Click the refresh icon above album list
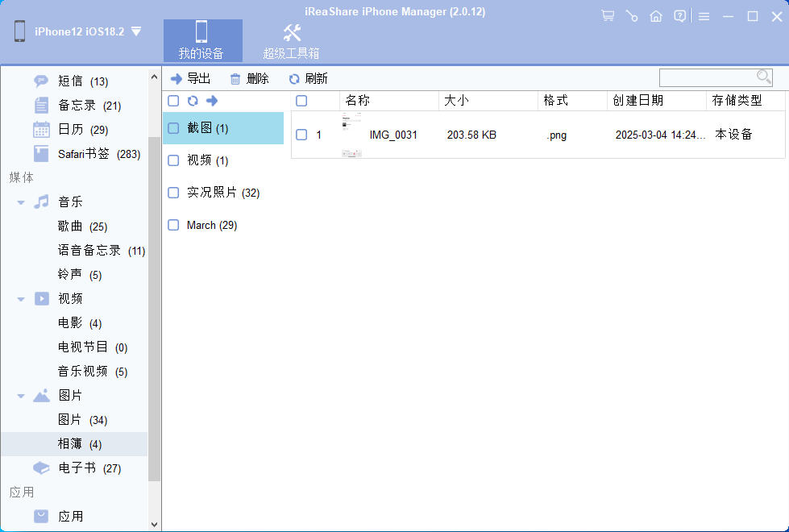Screen dimensions: 789x532 [x=193, y=101]
